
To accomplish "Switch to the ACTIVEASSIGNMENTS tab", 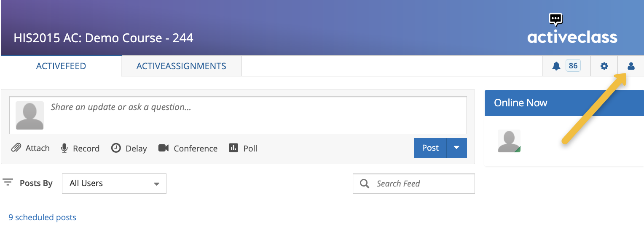I will 181,66.
